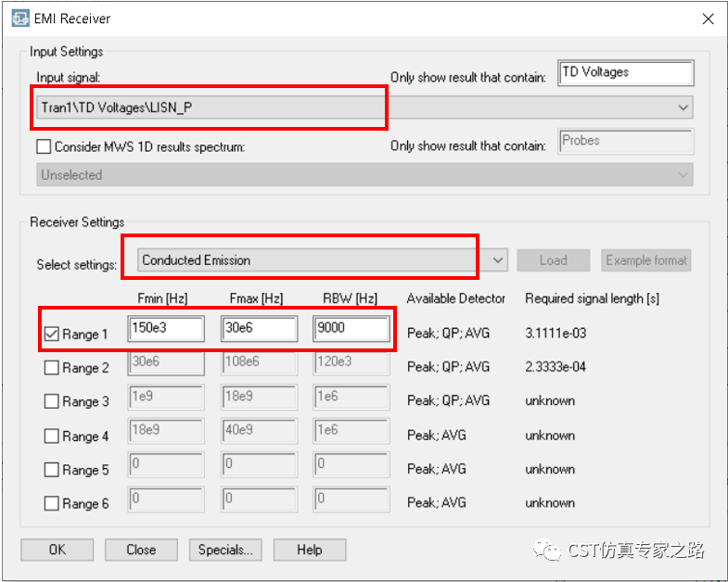Select the Range 1 RBW input box
The height and width of the screenshot is (582, 728).
[x=351, y=329]
